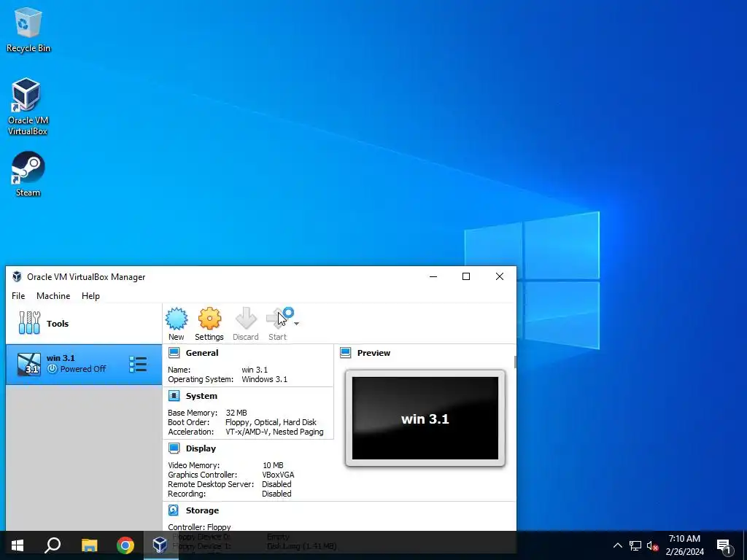Open the Help menu
The image size is (747, 560).
(x=90, y=296)
